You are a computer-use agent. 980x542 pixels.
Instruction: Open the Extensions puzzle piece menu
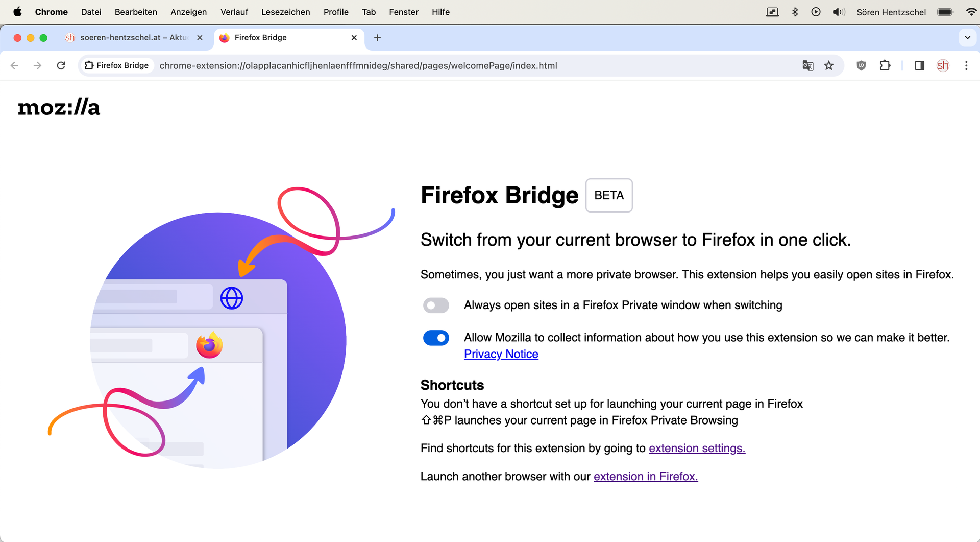pyautogui.click(x=885, y=65)
